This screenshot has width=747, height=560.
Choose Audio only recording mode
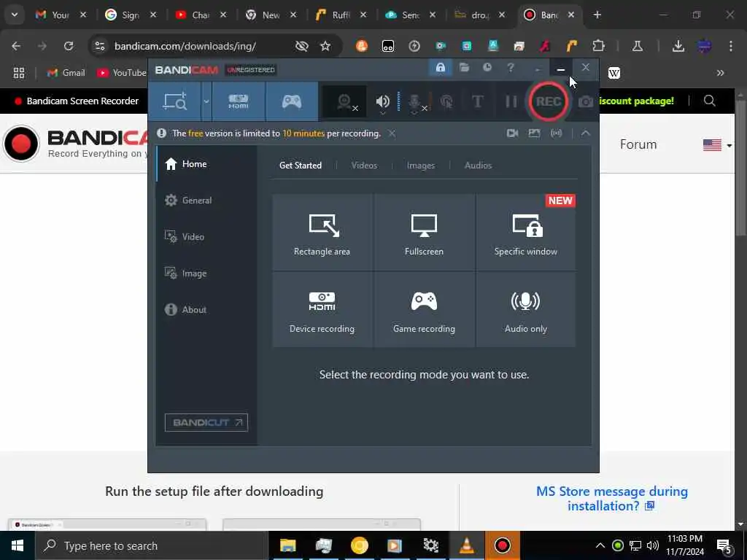tap(525, 309)
